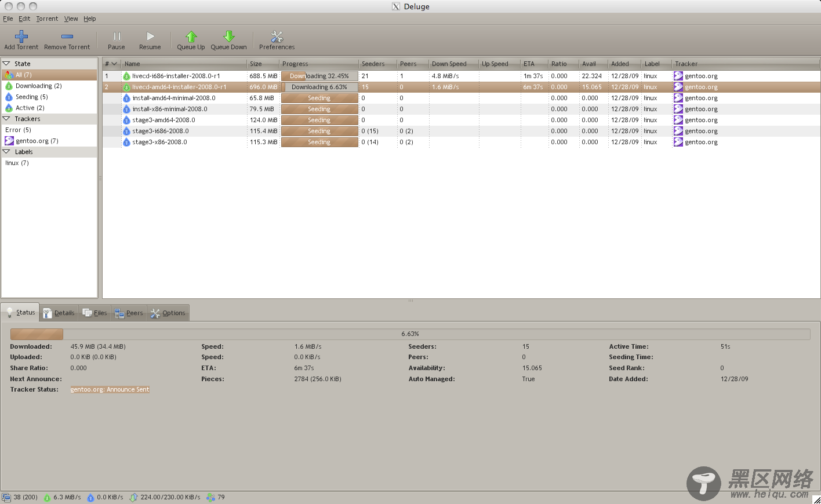Screen dimensions: 821x504
Task: Collapse the State section in sidebar
Action: (7, 64)
